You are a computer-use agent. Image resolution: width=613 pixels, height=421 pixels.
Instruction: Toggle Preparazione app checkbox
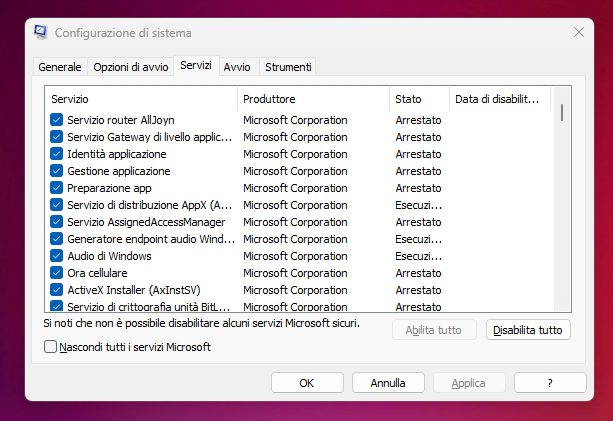(x=56, y=188)
